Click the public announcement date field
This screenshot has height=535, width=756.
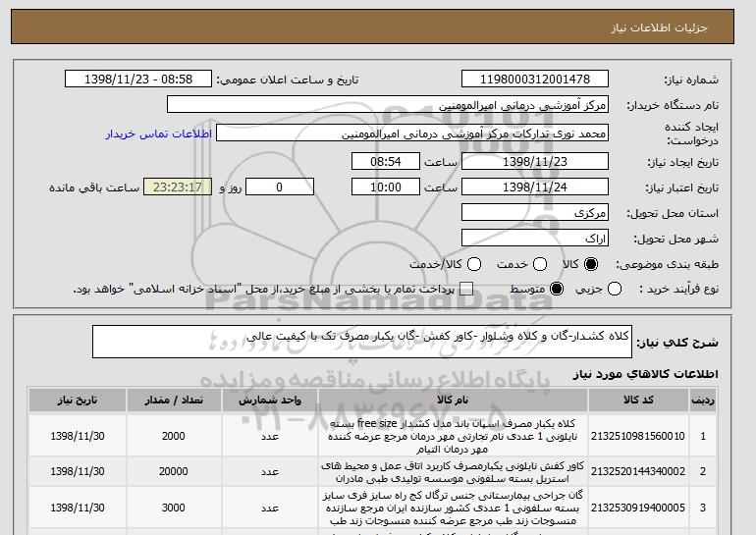point(138,80)
